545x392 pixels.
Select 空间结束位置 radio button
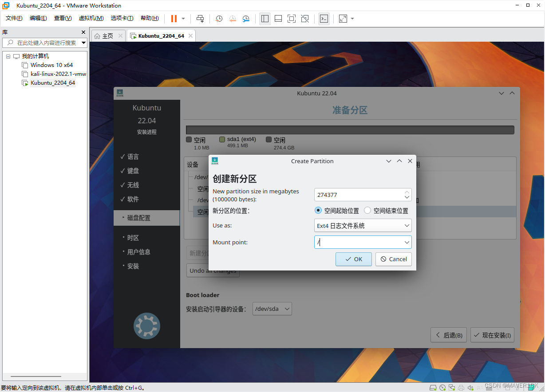367,211
